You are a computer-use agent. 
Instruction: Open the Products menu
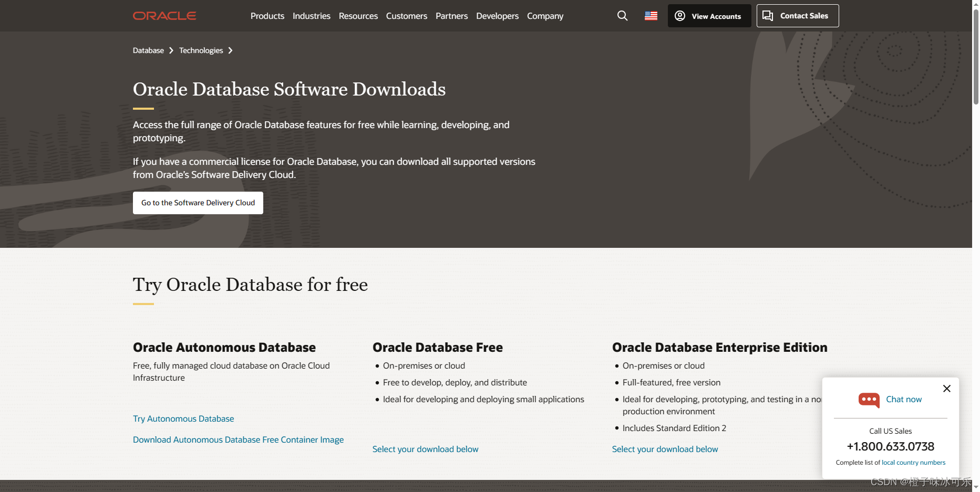267,16
